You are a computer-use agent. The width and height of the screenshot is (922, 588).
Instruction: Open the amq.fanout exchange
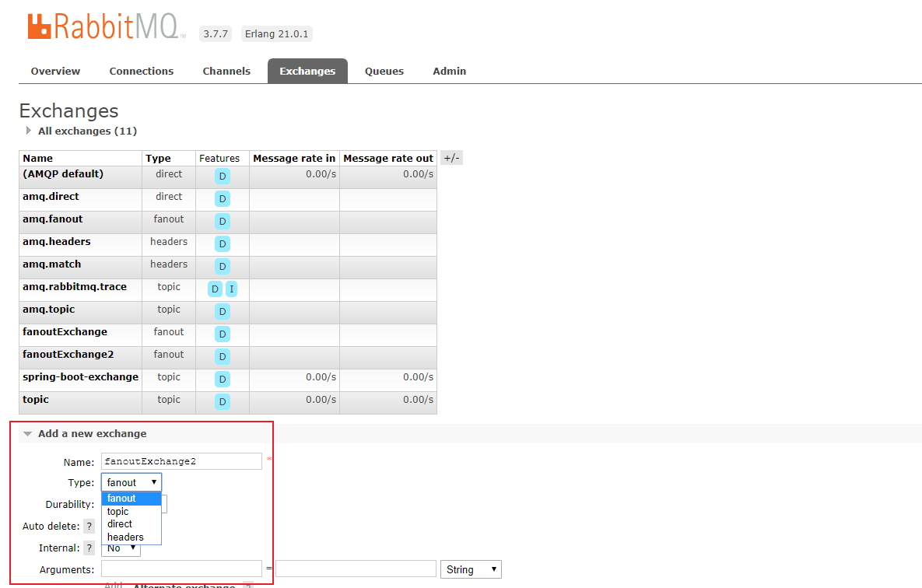tap(53, 219)
